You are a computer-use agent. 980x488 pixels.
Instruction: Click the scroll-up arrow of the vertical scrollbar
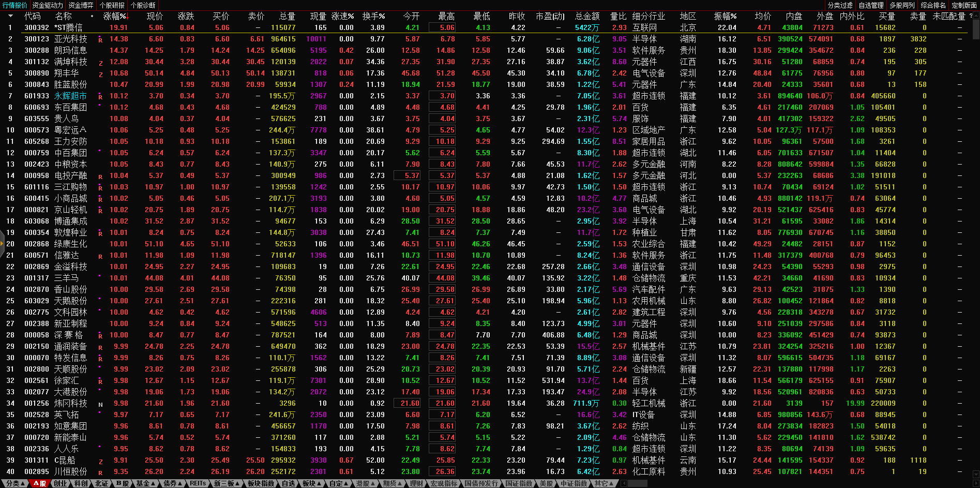pos(976,16)
